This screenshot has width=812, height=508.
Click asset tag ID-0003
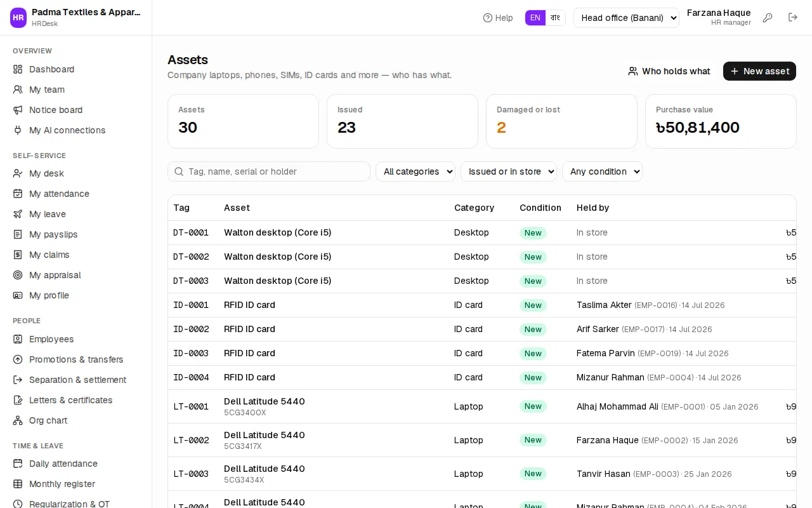pyautogui.click(x=191, y=354)
